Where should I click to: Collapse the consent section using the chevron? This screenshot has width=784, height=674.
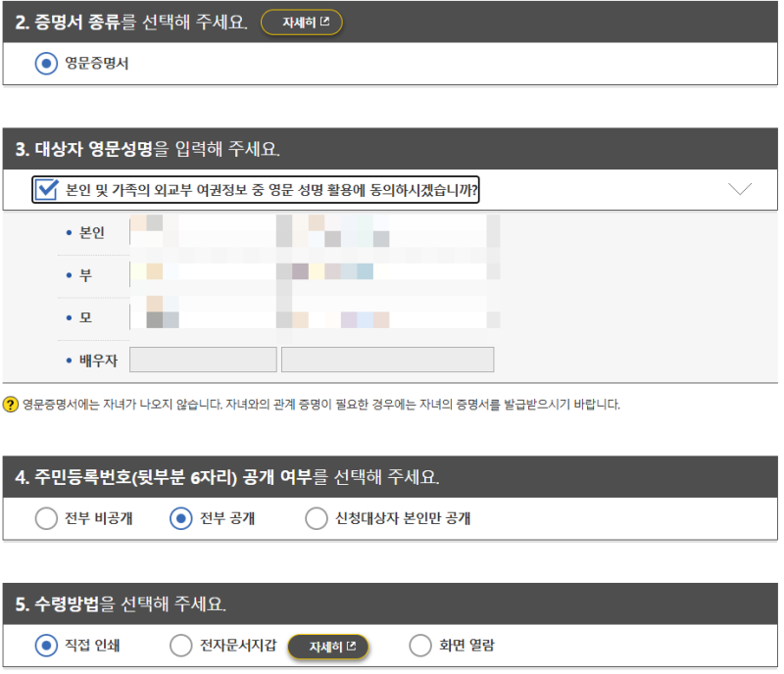(x=740, y=189)
